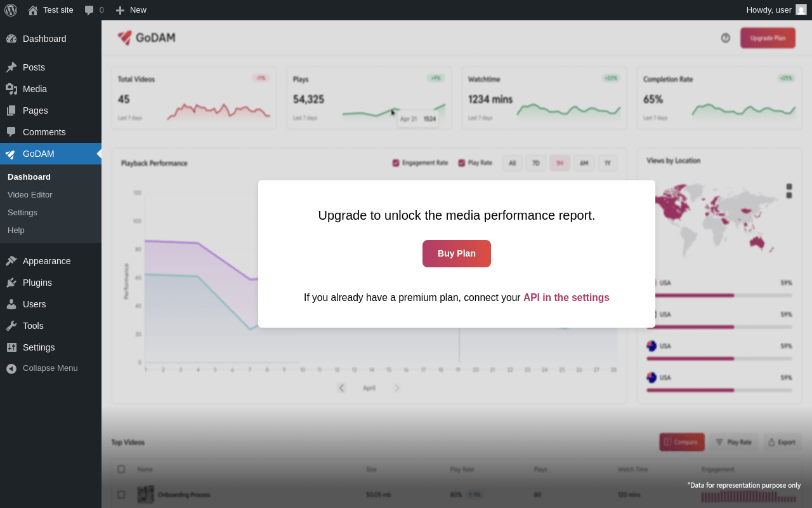Open WordPress Settings in main sidebar
The height and width of the screenshot is (508, 812).
pyautogui.click(x=51, y=347)
